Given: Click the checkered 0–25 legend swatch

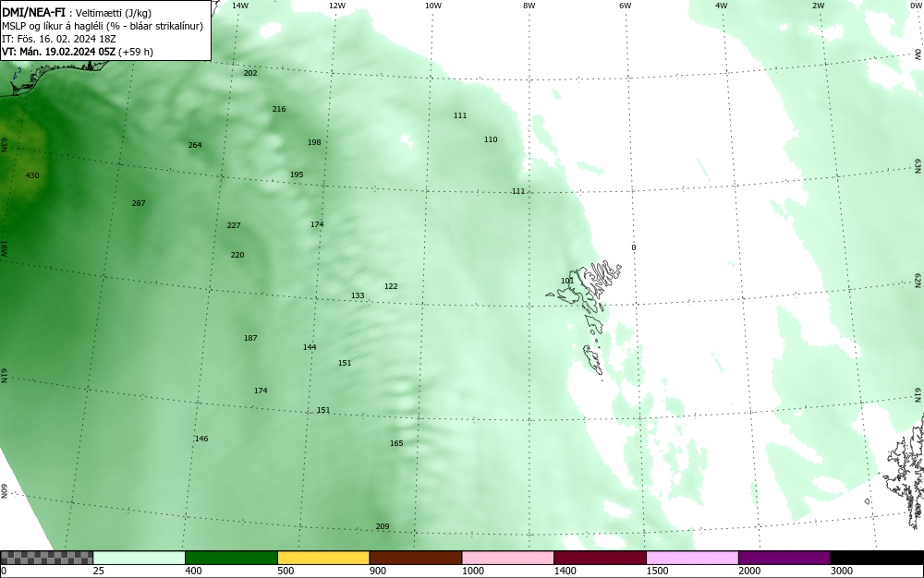Looking at the screenshot, I should pos(46,558).
